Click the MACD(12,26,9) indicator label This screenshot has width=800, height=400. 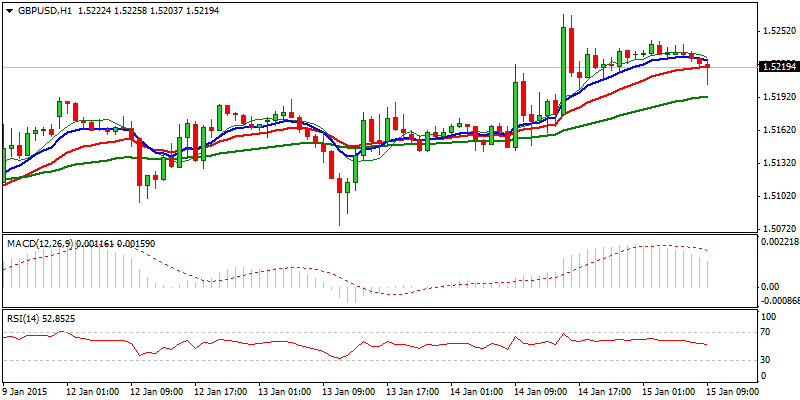coord(40,244)
